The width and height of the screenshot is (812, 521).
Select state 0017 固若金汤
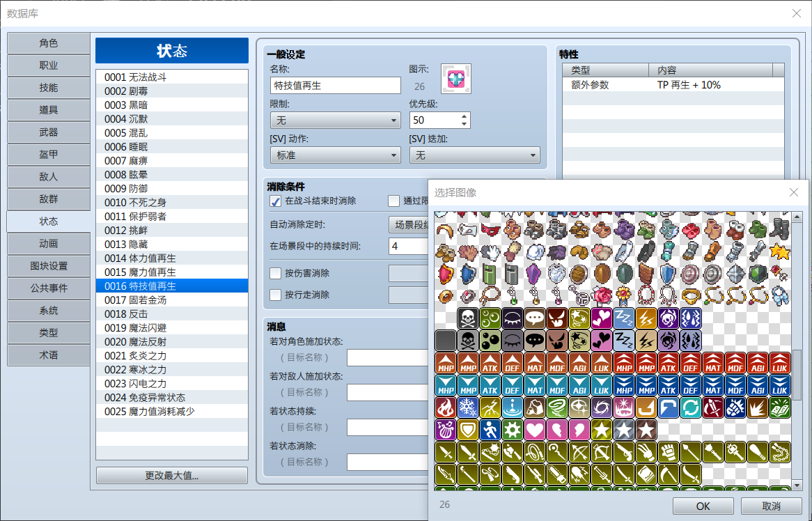172,300
